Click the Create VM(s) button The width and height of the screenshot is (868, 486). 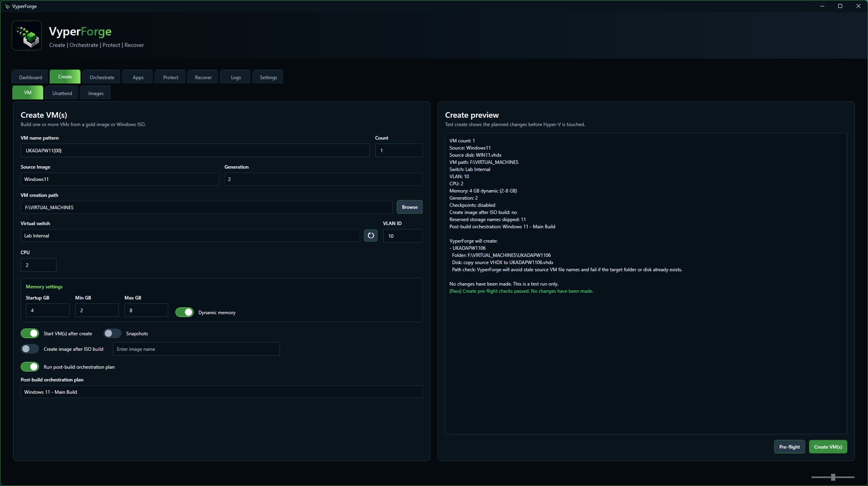point(828,447)
